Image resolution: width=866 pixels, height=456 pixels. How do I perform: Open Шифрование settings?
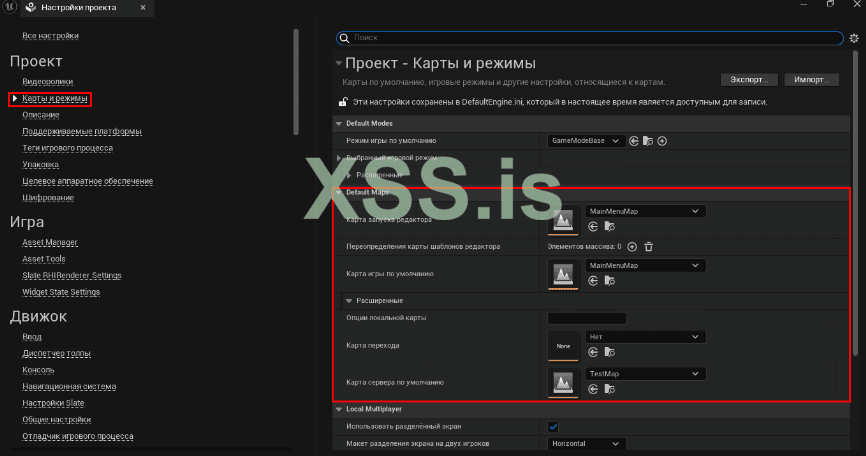coord(48,198)
